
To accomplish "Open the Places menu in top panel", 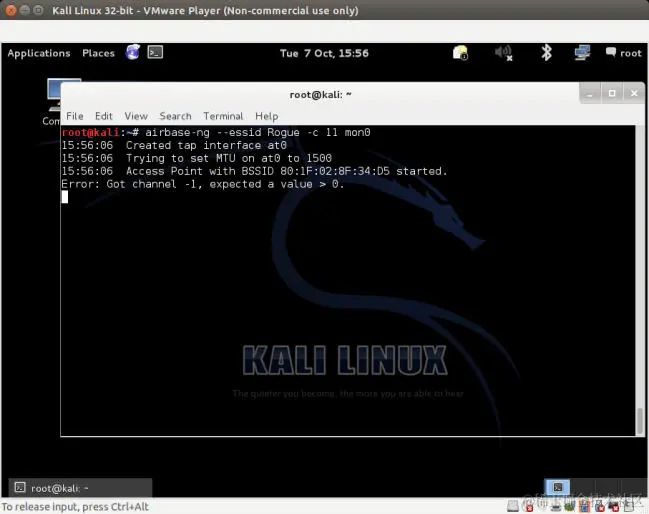I will click(98, 53).
